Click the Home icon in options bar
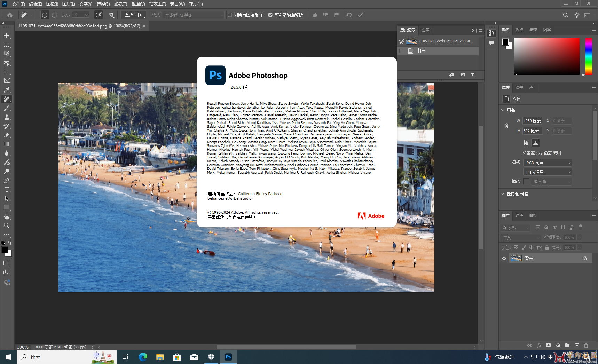598x364 pixels. pyautogui.click(x=10, y=15)
